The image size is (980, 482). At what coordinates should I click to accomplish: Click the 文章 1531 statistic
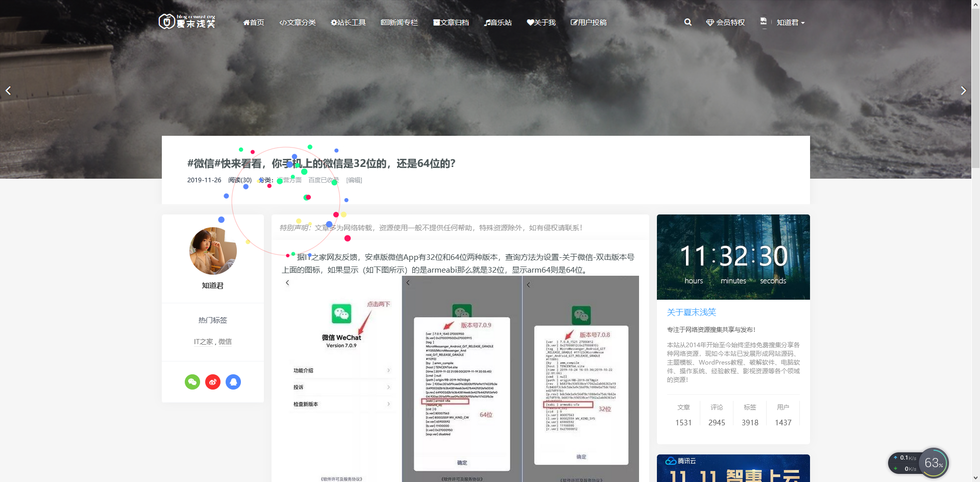click(683, 415)
